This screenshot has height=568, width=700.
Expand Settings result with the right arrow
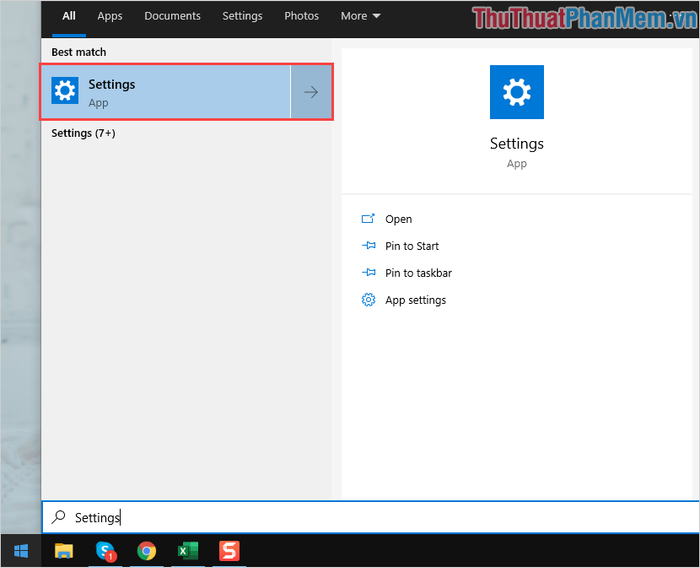tap(311, 92)
